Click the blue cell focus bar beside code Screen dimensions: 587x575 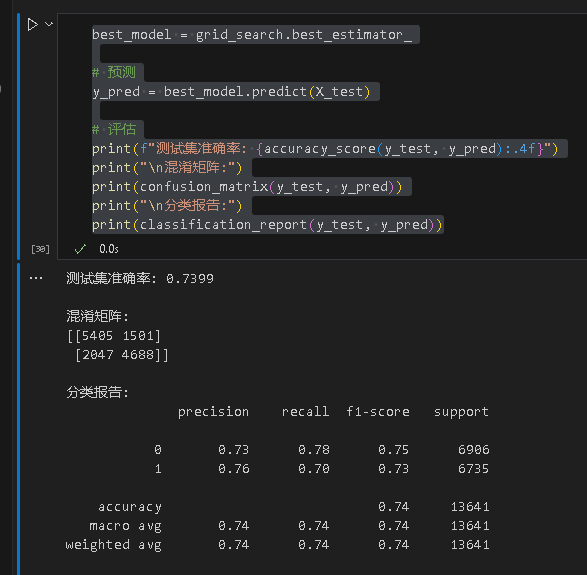click(x=18, y=136)
